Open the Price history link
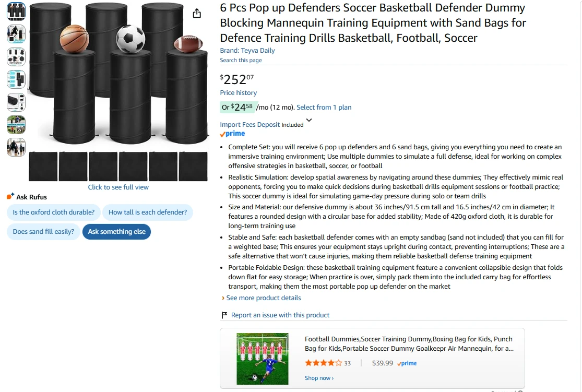This screenshot has width=582, height=392. [239, 93]
